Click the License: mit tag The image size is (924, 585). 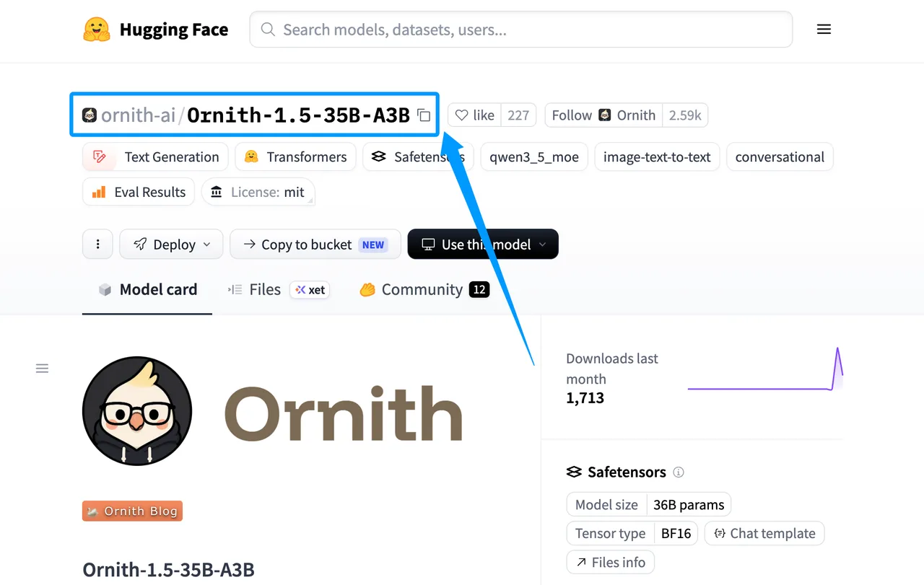click(258, 192)
